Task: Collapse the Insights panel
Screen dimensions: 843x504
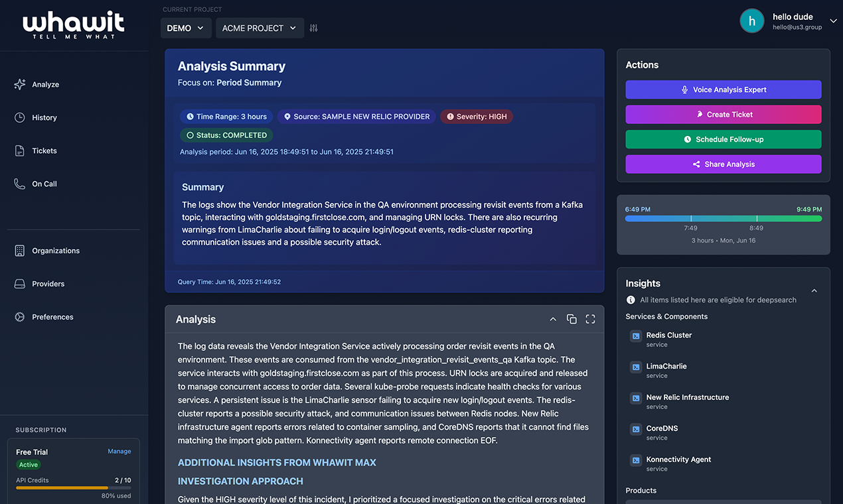Action: [x=814, y=290]
